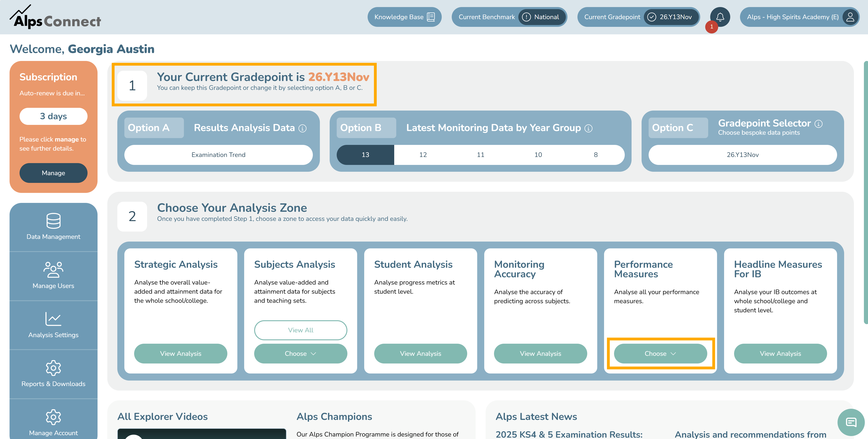
Task: Open Current Gradepoint 26.Y13Nov selector
Action: tap(639, 17)
